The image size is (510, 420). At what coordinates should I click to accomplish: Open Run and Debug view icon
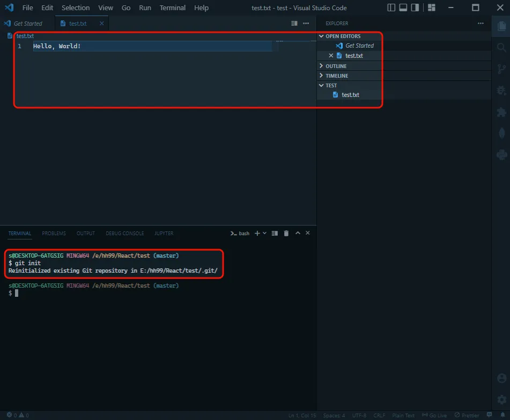pyautogui.click(x=501, y=90)
